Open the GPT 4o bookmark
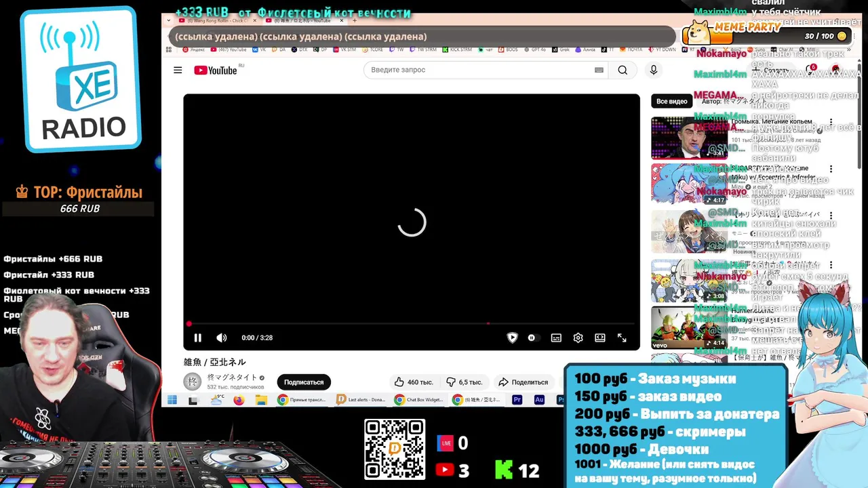868x488 pixels. (535, 49)
